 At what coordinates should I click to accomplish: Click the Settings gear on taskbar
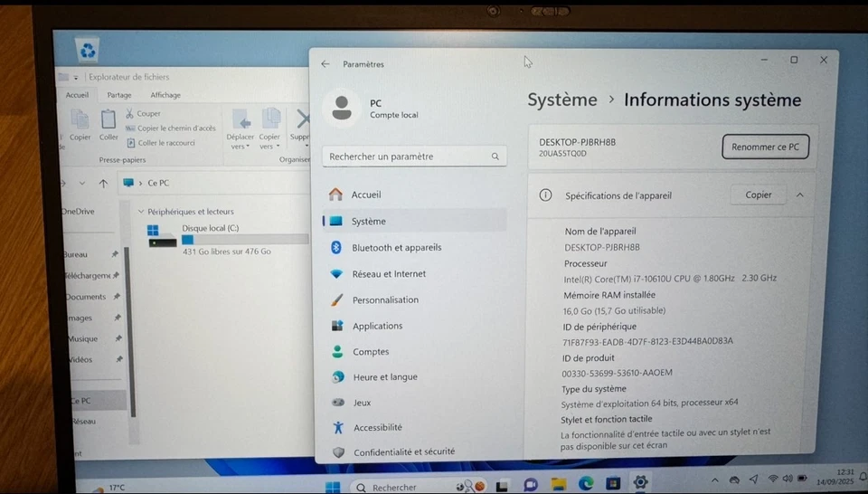coord(640,482)
